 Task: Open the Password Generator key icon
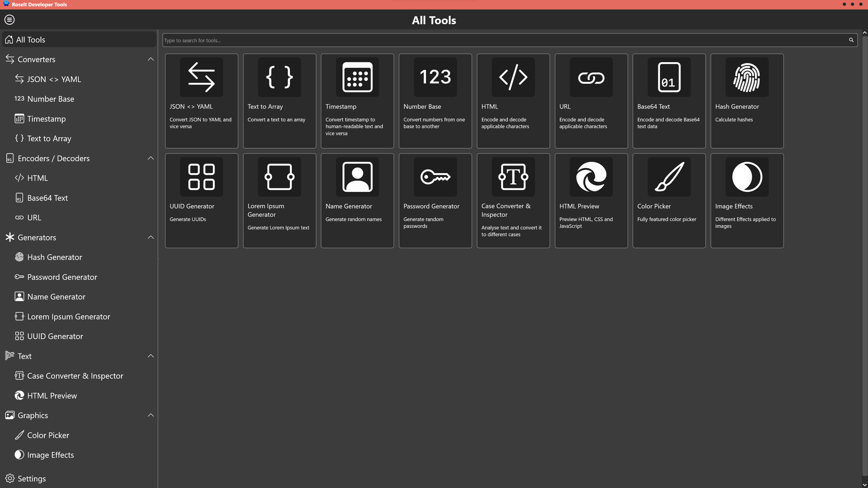pos(435,177)
